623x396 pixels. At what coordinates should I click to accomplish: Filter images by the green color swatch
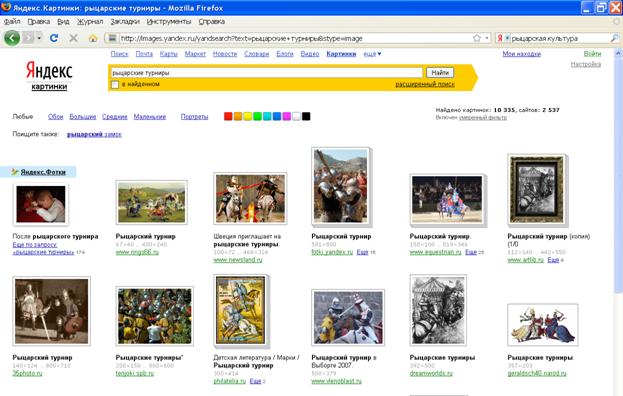click(x=257, y=116)
